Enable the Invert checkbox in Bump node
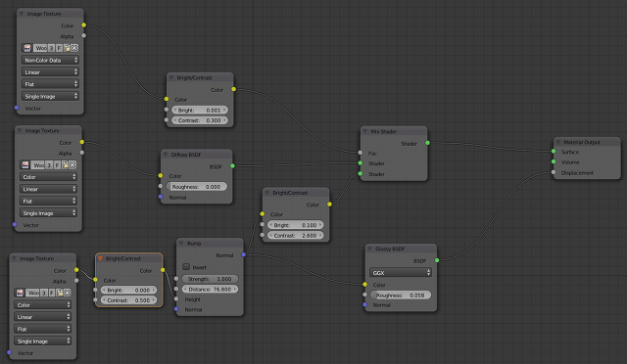Viewport: 627px width, 364px height. click(186, 266)
